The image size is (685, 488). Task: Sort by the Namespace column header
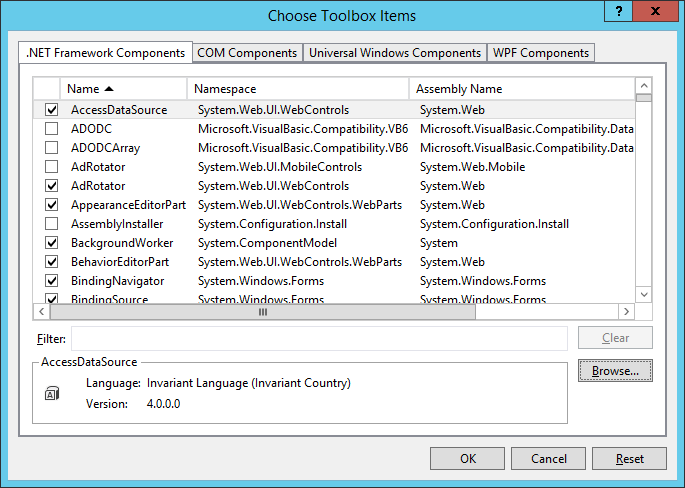tap(298, 89)
